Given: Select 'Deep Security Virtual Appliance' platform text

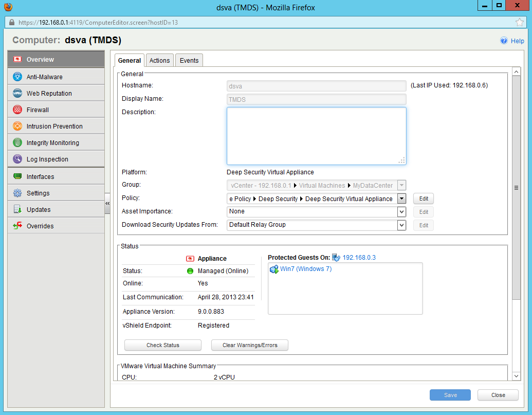Looking at the screenshot, I should click(270, 172).
